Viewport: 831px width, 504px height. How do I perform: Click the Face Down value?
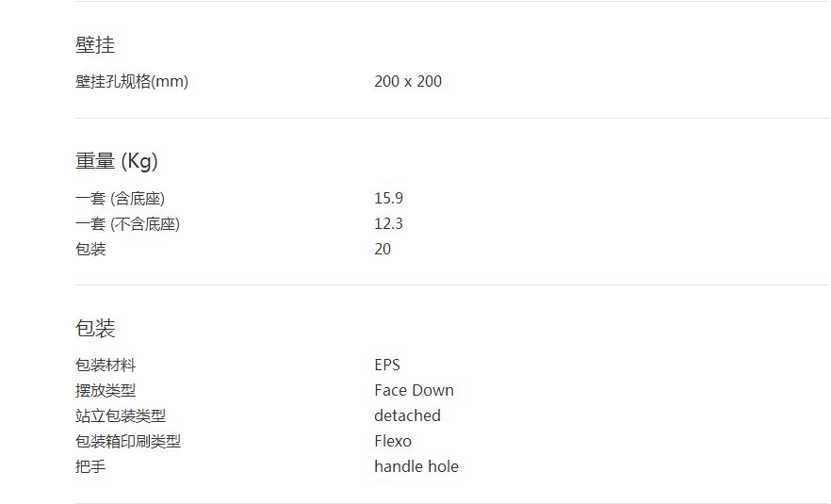414,390
